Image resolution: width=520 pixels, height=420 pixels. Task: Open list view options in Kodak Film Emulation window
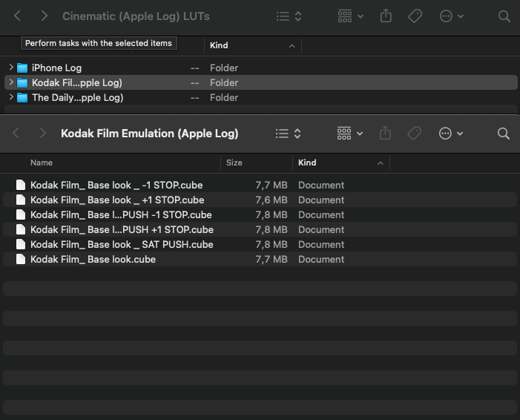[x=288, y=134]
